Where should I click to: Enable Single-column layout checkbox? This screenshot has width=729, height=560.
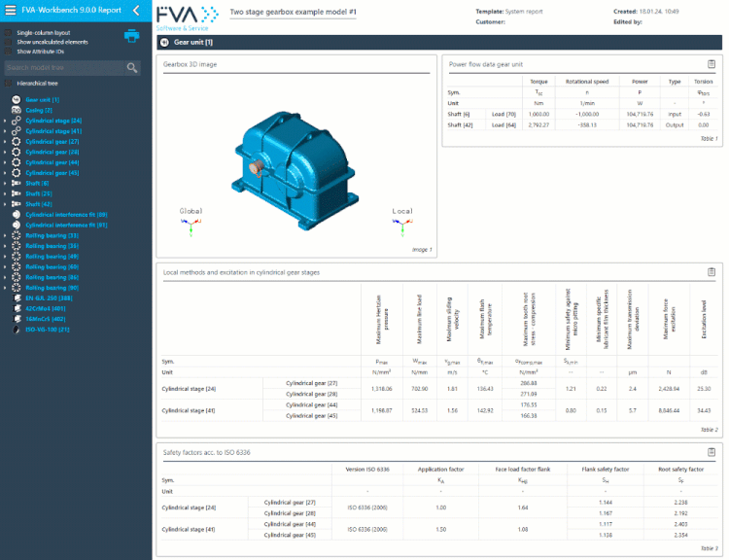pos(8,32)
